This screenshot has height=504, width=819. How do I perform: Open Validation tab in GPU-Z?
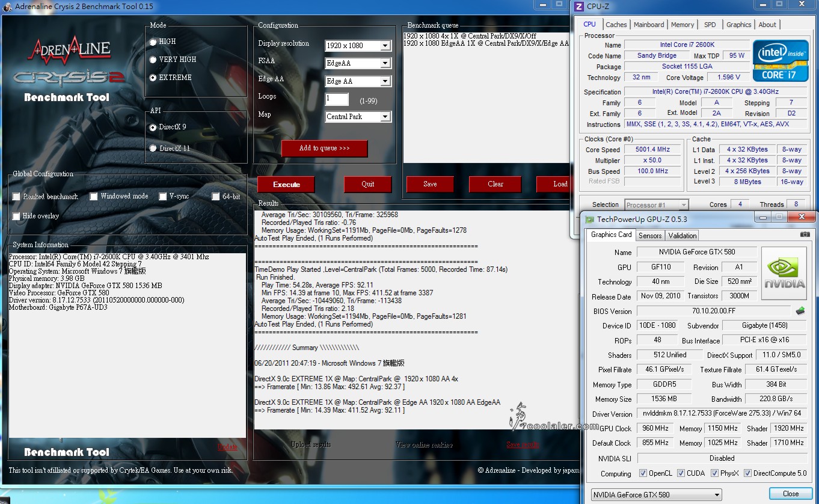click(682, 236)
